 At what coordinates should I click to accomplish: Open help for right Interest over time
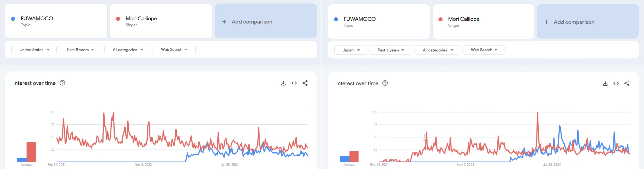385,83
